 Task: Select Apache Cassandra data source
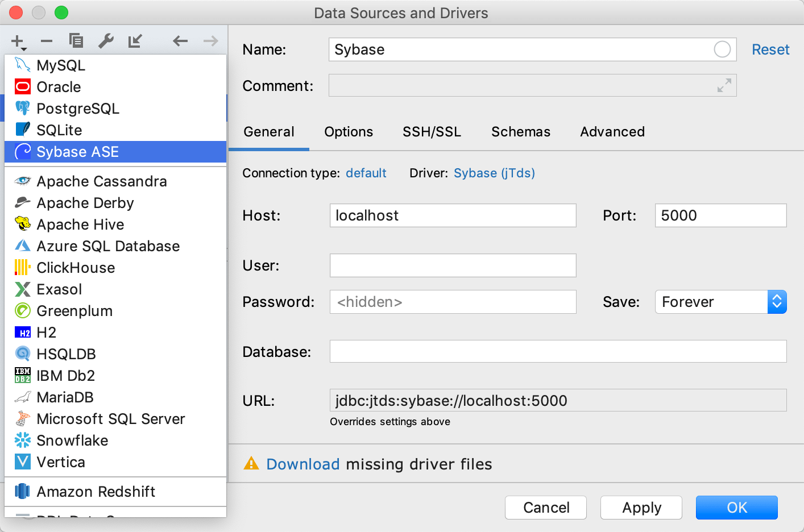tap(115, 181)
